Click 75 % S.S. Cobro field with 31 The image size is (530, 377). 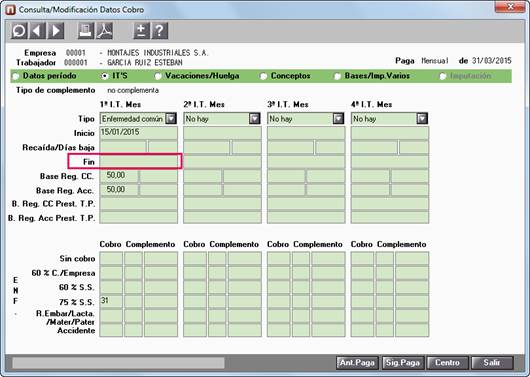111,301
